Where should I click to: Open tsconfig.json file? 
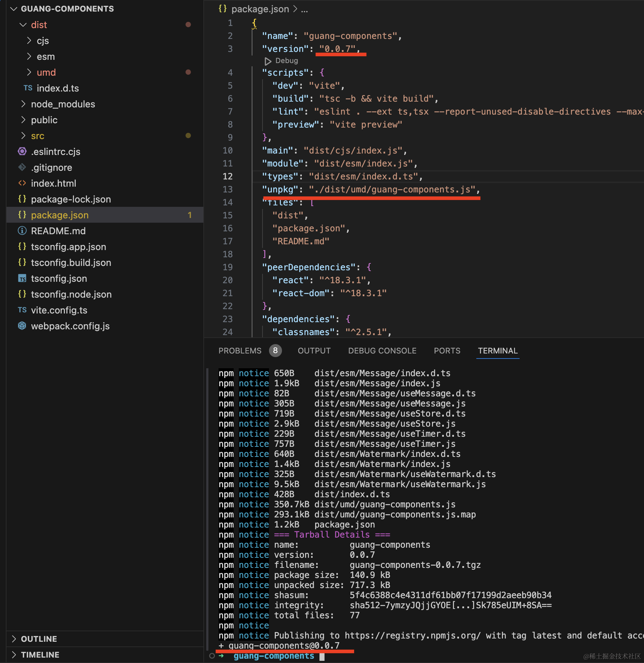(x=59, y=279)
